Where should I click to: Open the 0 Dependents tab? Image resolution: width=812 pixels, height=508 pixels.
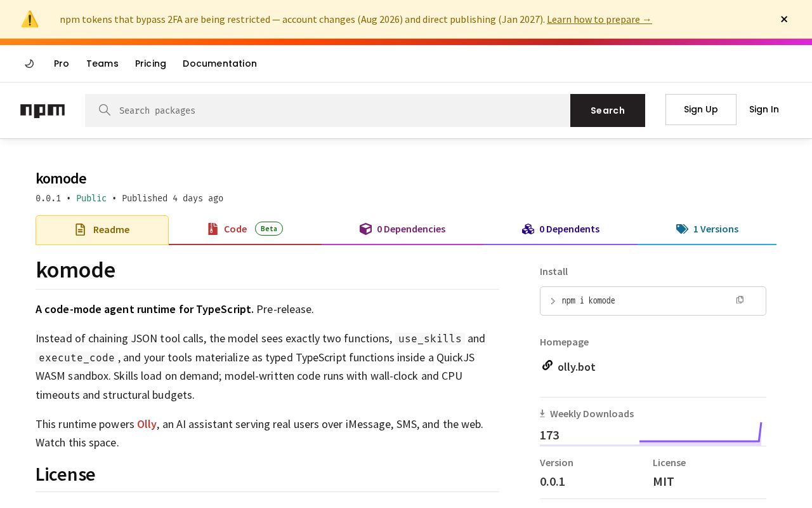click(560, 229)
